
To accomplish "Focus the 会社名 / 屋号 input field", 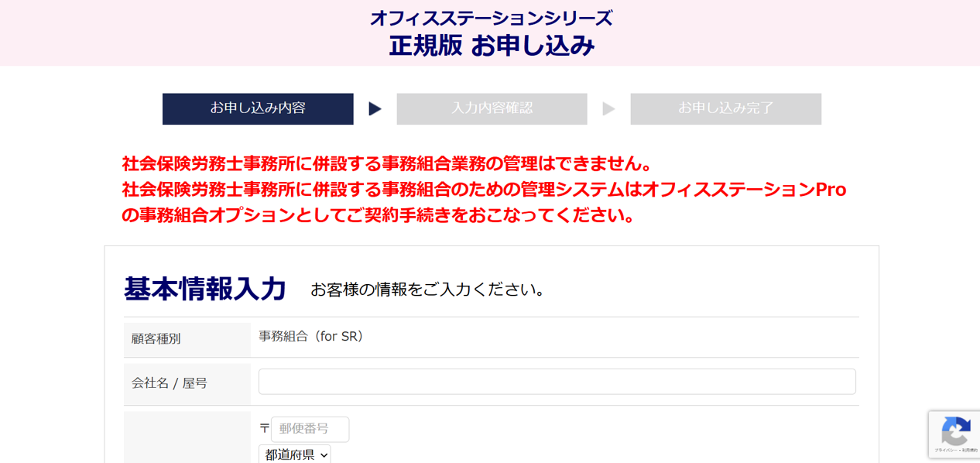I will 557,382.
